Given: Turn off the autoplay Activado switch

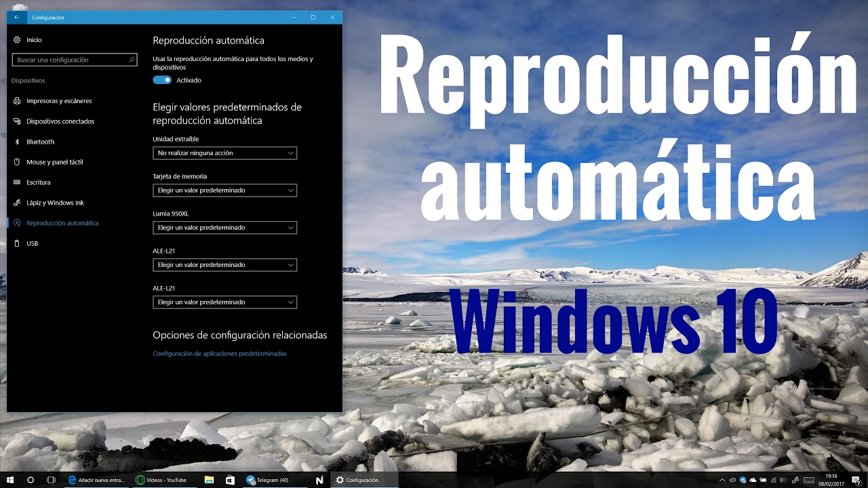Looking at the screenshot, I should [162, 80].
